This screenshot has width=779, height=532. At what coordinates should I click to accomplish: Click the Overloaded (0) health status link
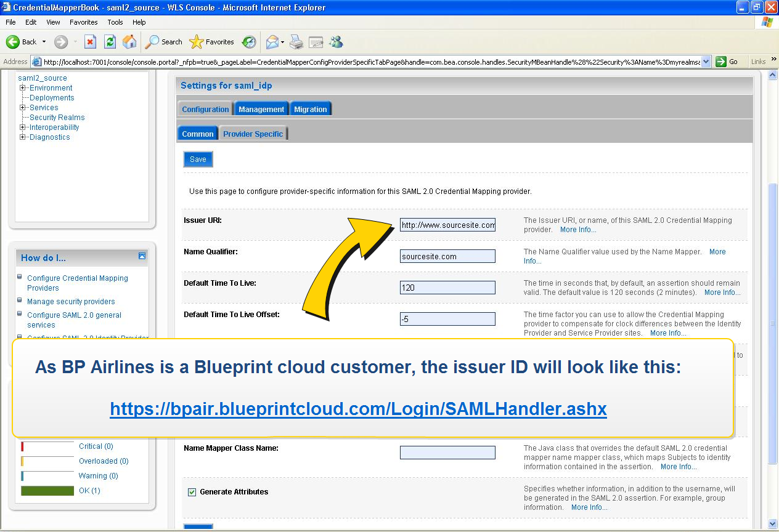[x=104, y=461]
